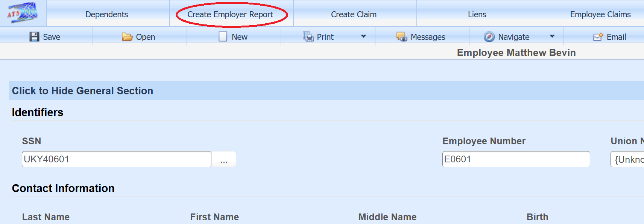Click the Navigate compass icon

(x=489, y=37)
